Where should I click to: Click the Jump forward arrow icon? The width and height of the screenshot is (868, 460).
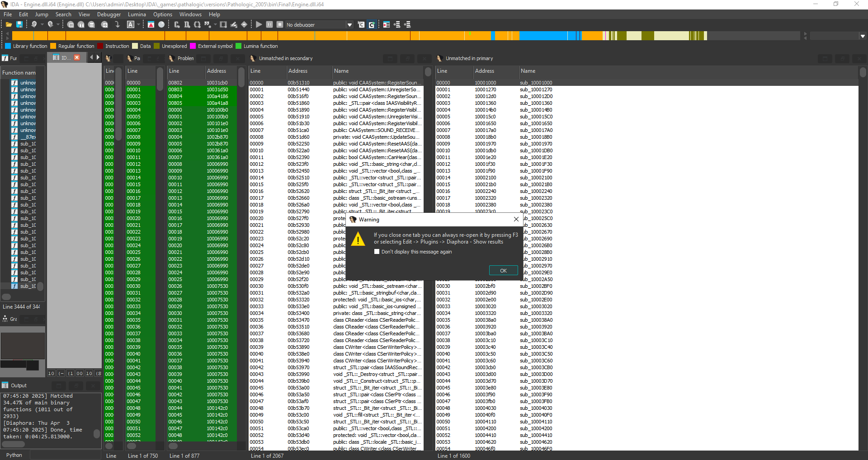[51, 24]
